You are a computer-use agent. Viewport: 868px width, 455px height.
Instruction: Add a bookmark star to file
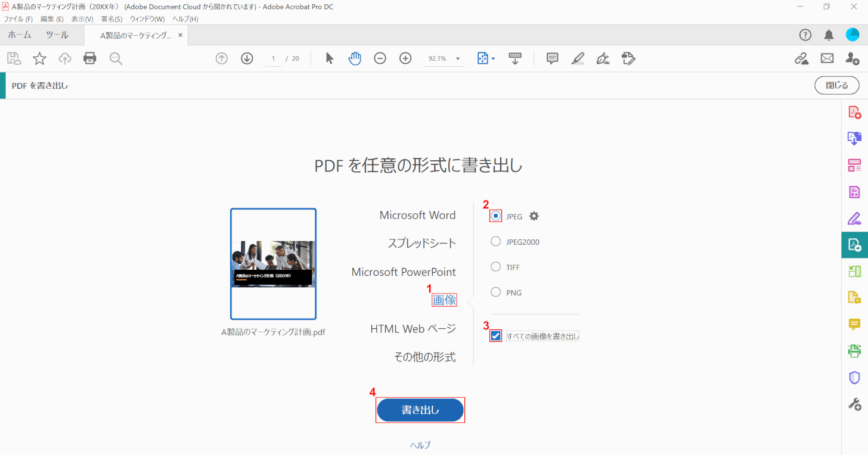click(x=39, y=58)
